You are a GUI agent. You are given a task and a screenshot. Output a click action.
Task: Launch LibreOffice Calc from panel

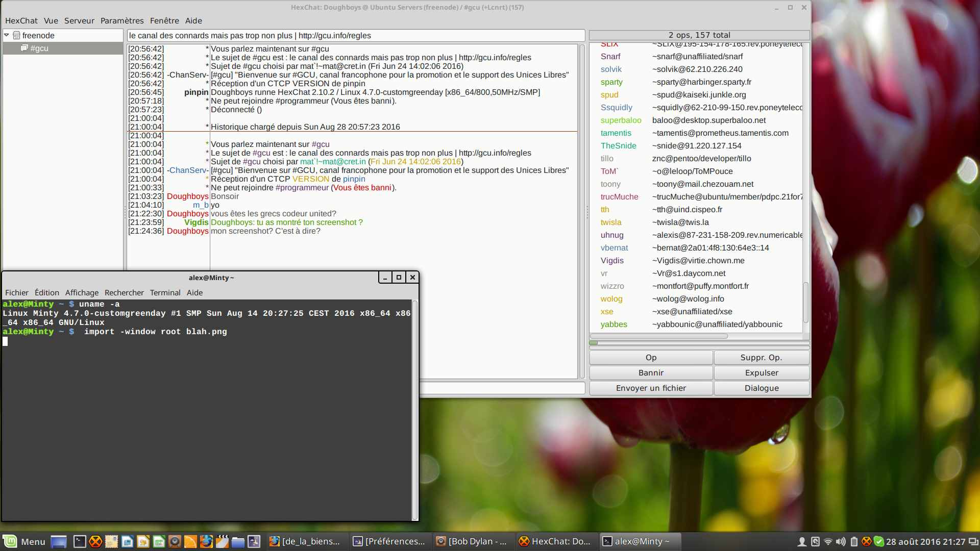159,541
